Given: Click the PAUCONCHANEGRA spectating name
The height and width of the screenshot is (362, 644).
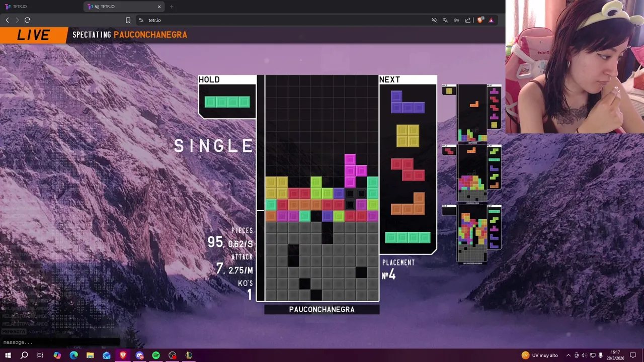Looking at the screenshot, I should 150,35.
